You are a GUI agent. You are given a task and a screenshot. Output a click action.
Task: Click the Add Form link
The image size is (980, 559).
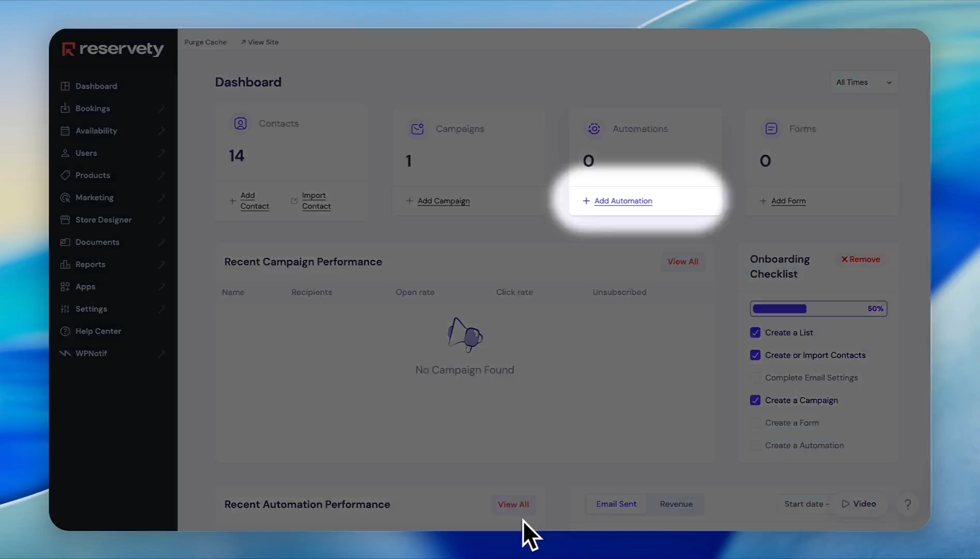click(788, 201)
